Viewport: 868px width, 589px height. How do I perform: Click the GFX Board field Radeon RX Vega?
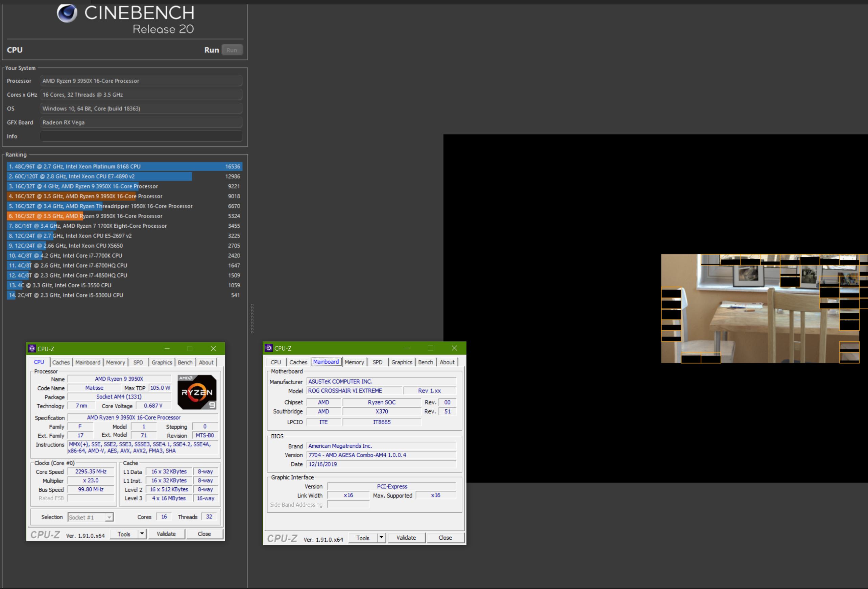click(x=141, y=123)
